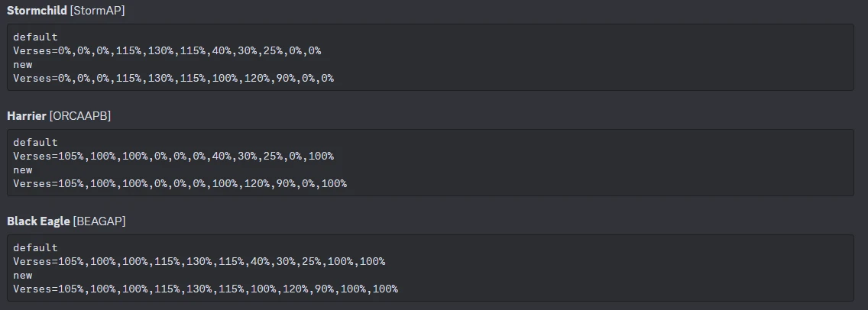This screenshot has height=310, width=868.
Task: Click the [BEAGAP] tag text
Action: tap(99, 221)
